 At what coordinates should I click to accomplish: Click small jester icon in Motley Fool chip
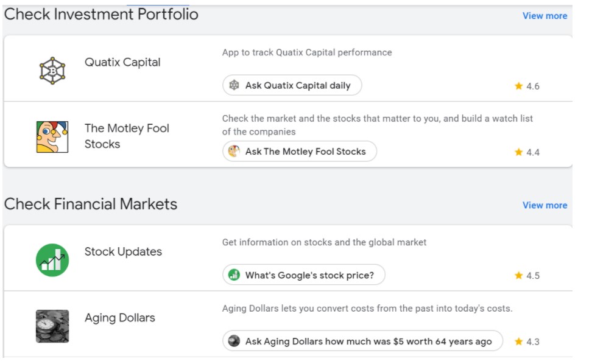click(x=234, y=151)
